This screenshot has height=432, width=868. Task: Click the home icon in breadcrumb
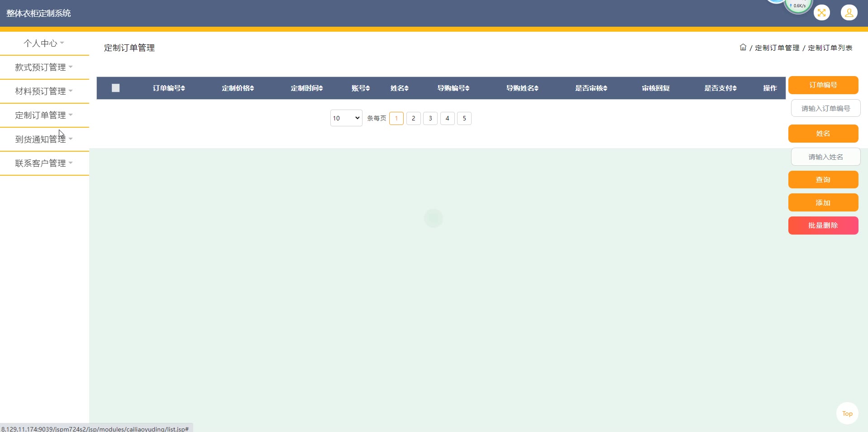743,47
